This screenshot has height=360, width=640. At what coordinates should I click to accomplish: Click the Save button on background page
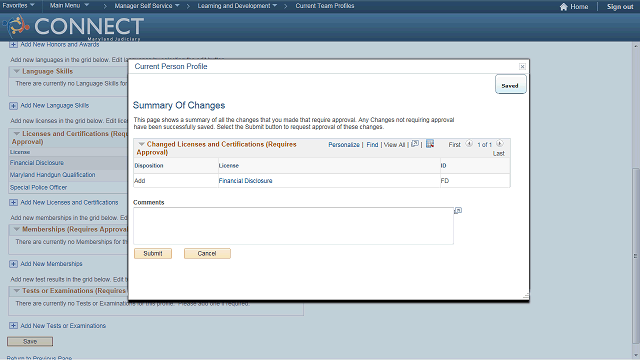point(30,341)
